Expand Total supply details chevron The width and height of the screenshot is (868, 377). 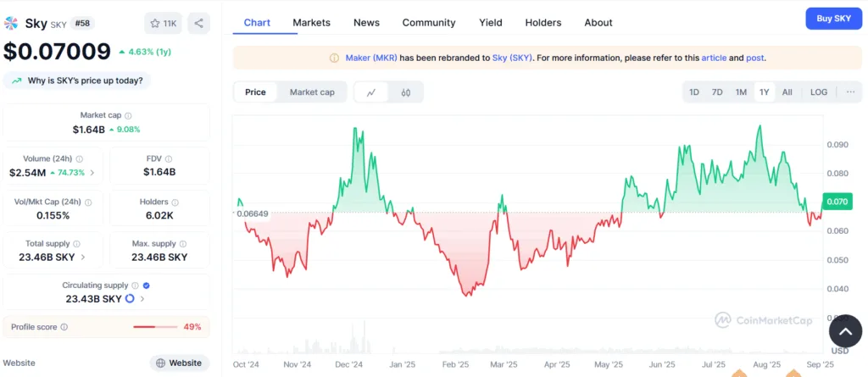point(83,258)
